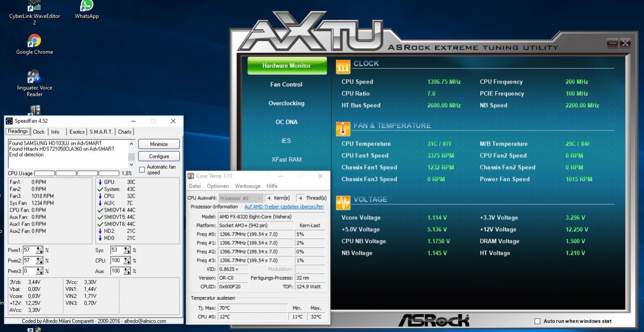Screen dimensions: 644x332
Task: Adjust the Aux speed spinner arrows
Action: click(x=128, y=271)
